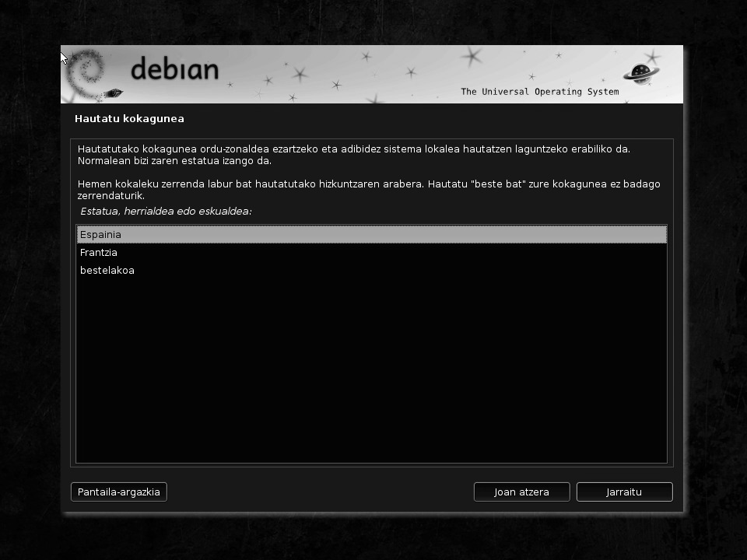Screen dimensions: 747x560
Task: Click the 'Estatua, herrialdea edo eskualdea:' label
Action: (166, 212)
